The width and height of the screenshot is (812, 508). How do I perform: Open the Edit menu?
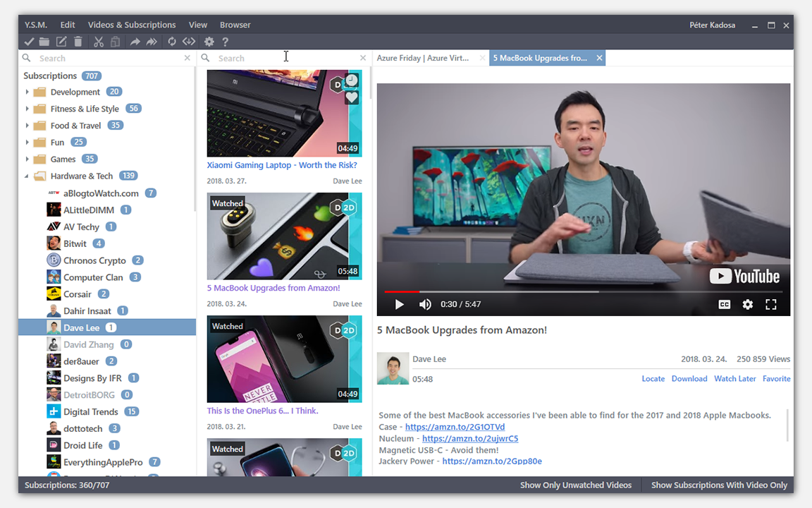68,25
